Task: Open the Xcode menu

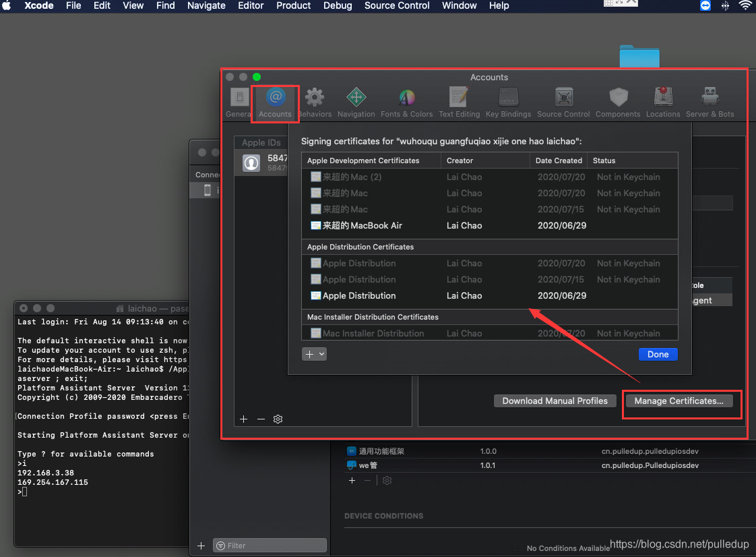Action: (38, 6)
